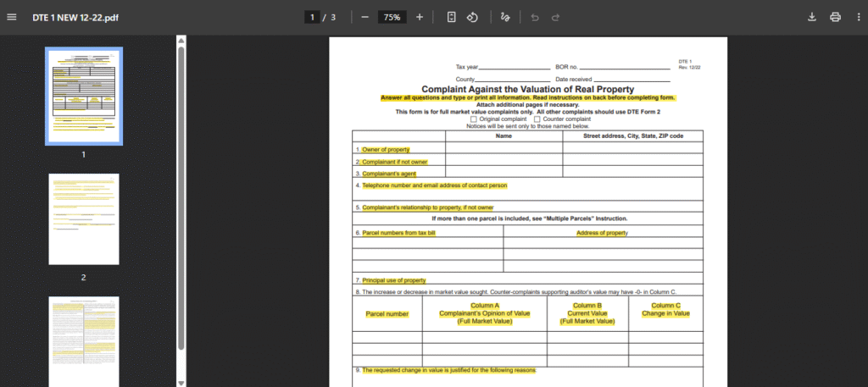
Task: Download the PDF file
Action: [812, 17]
